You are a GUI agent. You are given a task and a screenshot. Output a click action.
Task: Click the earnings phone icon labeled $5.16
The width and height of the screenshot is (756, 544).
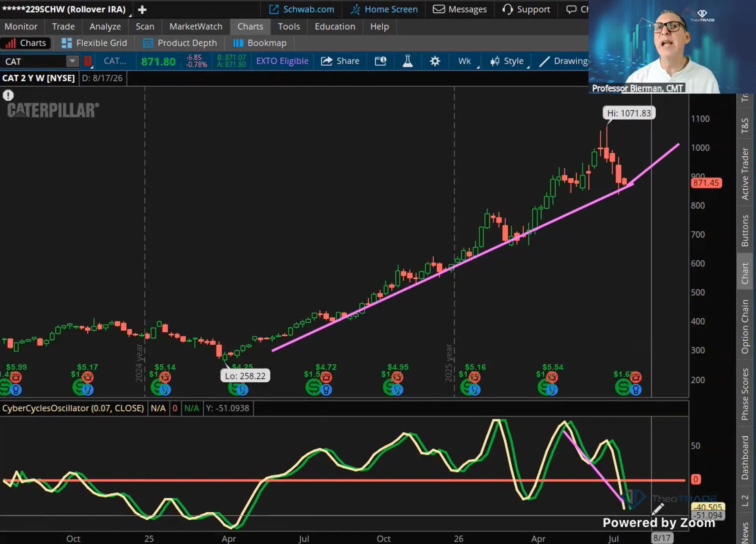click(475, 377)
